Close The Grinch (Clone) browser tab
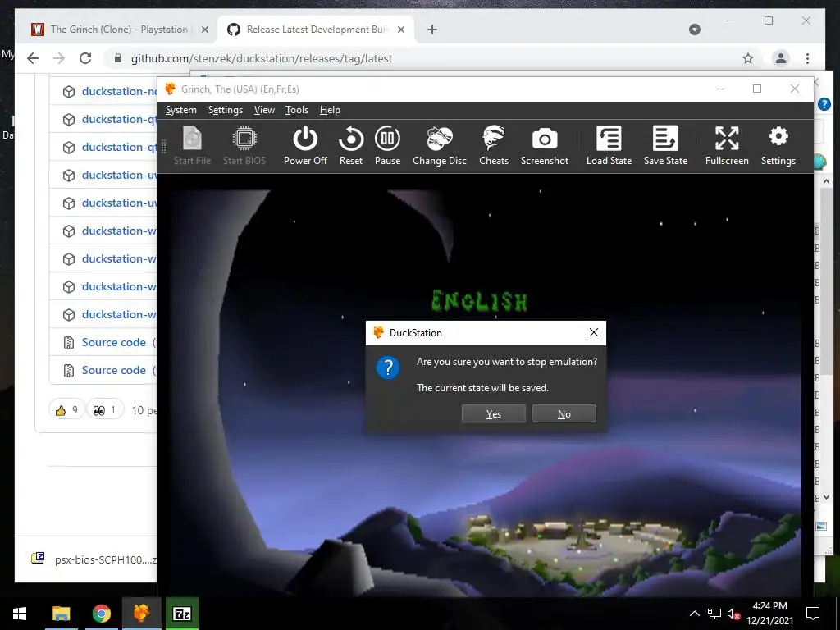 pyautogui.click(x=204, y=30)
